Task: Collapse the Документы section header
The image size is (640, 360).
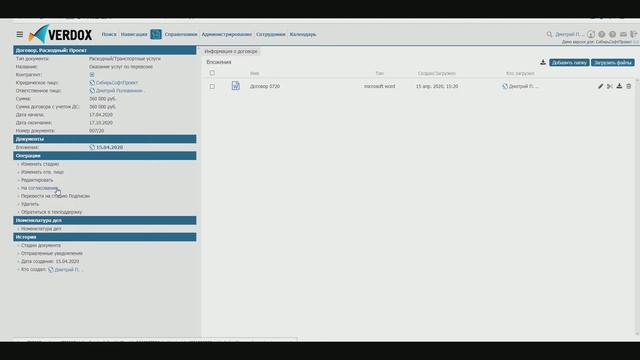Action: coord(104,139)
